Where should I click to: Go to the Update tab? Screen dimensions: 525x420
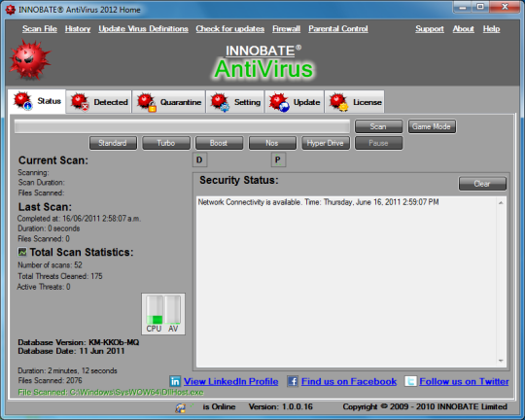click(295, 102)
